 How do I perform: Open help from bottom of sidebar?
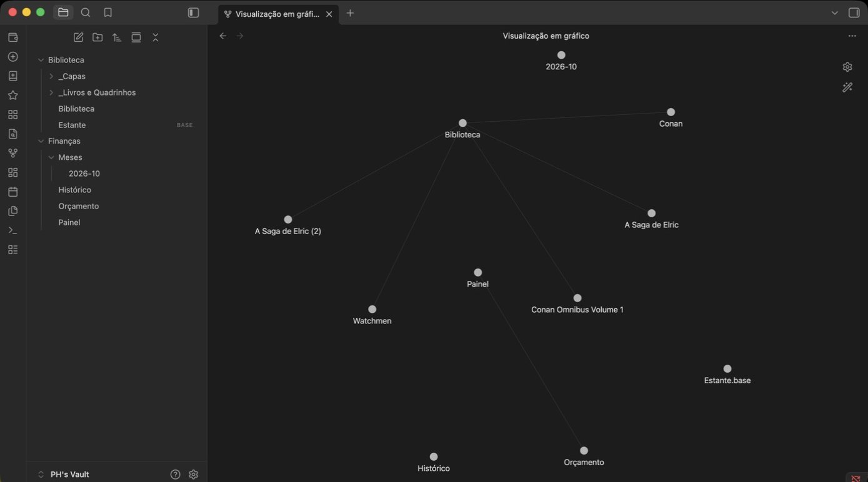tap(176, 475)
